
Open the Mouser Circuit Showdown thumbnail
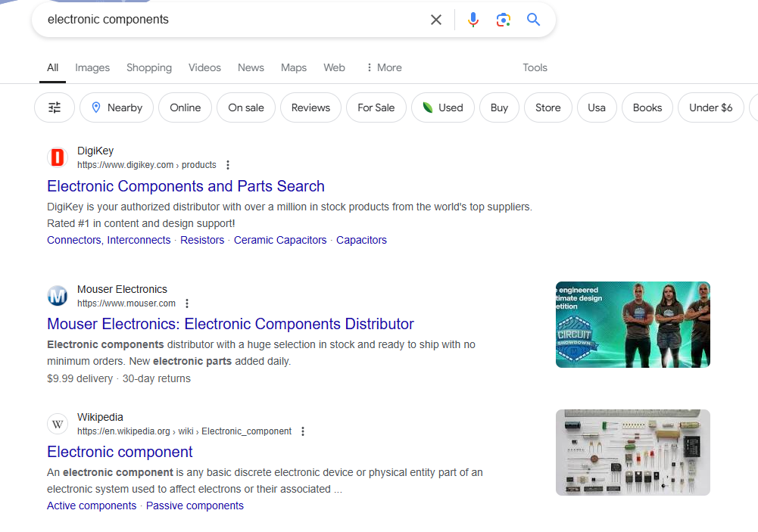tap(633, 325)
